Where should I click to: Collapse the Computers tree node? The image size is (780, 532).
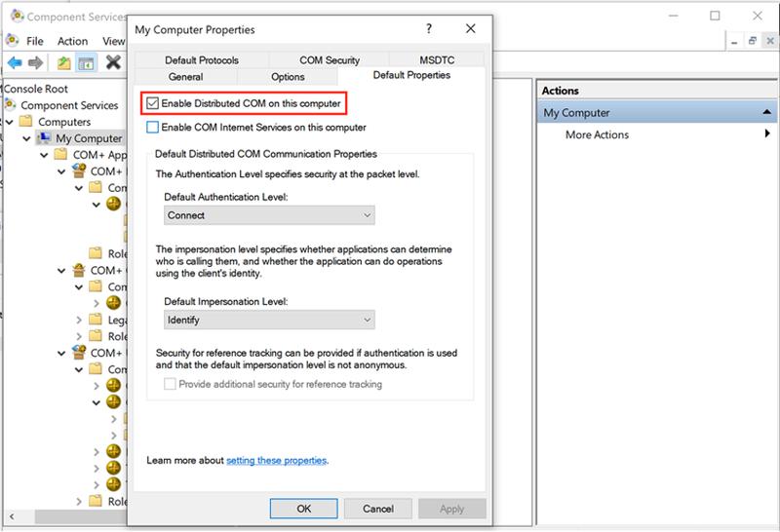10,122
